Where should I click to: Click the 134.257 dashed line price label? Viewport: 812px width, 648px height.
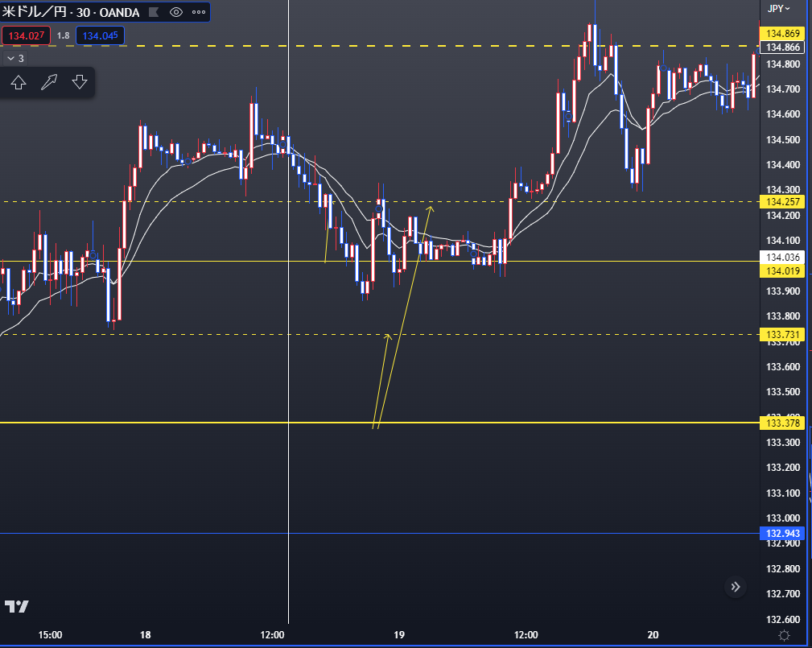pos(782,201)
